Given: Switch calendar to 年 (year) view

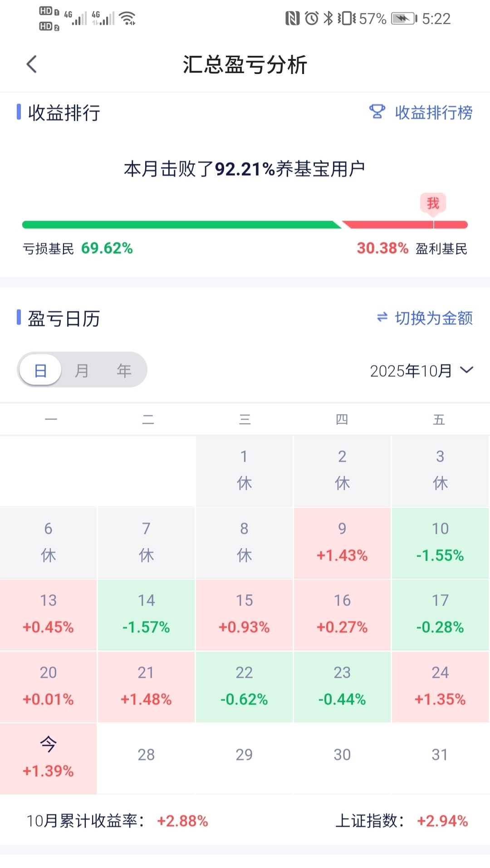Looking at the screenshot, I should (123, 370).
